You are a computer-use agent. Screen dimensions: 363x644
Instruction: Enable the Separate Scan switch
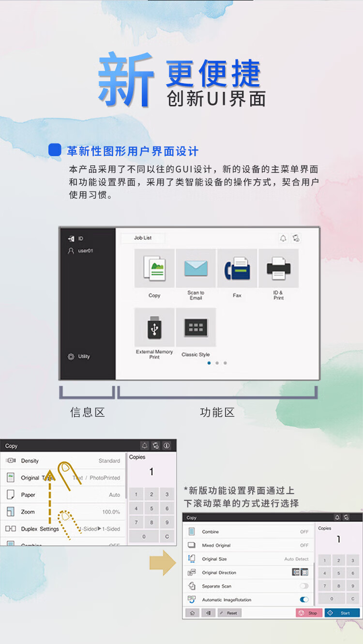click(304, 586)
